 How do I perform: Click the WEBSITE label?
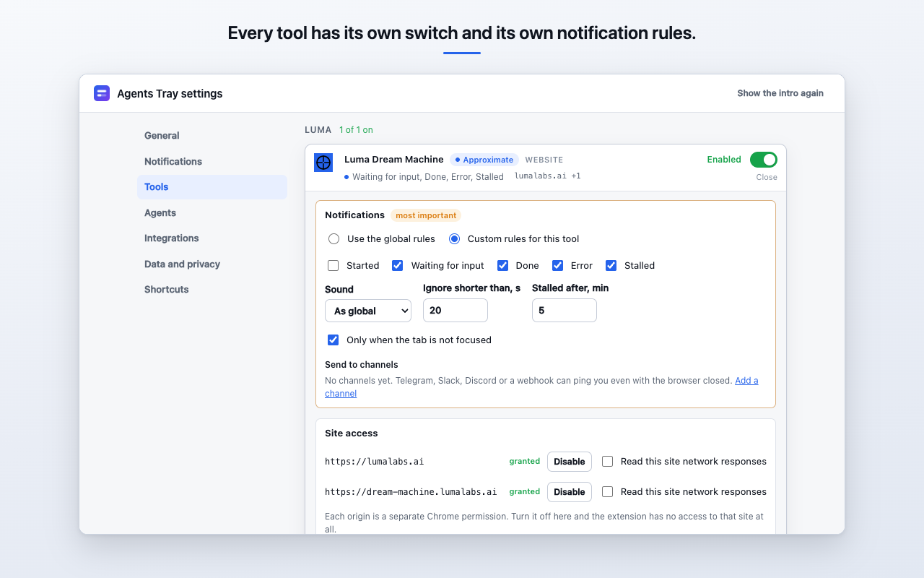coord(544,160)
